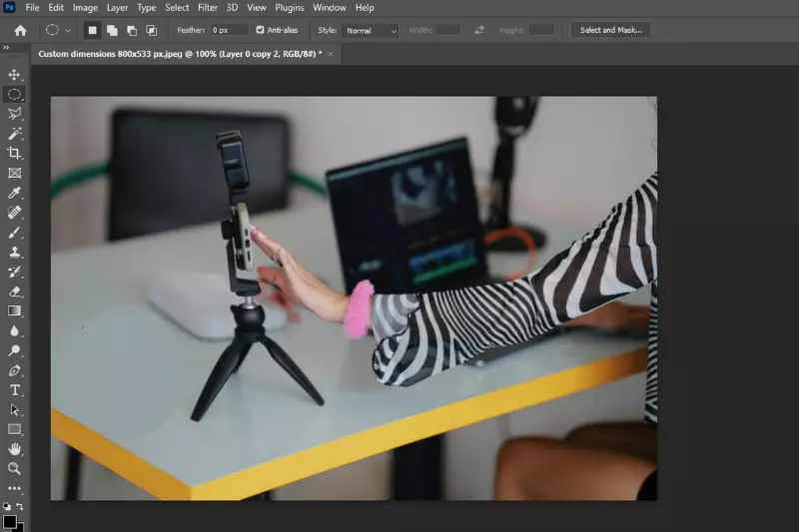Open the Window menu

330,8
